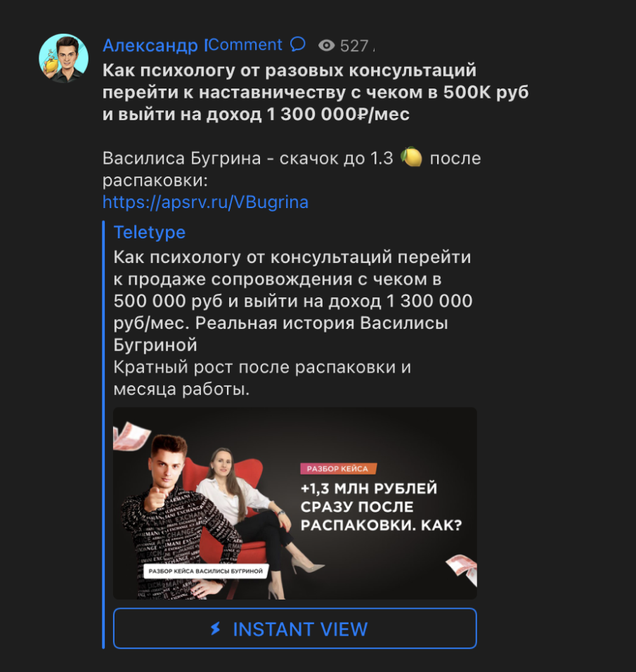
Task: Click the white caption РАЗБОР КЕЙСА ВАСИЛИСЫ БУГРИНОЙ
Action: pos(205,571)
